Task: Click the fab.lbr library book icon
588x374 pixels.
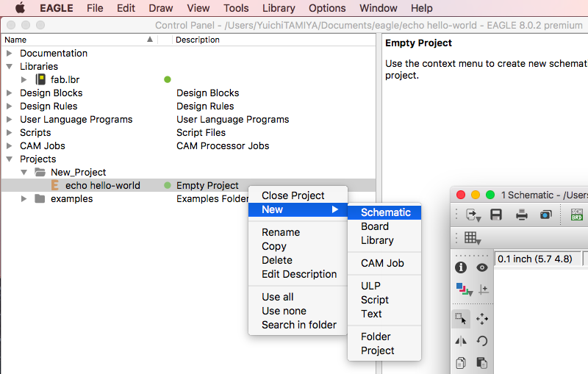Action: point(40,79)
